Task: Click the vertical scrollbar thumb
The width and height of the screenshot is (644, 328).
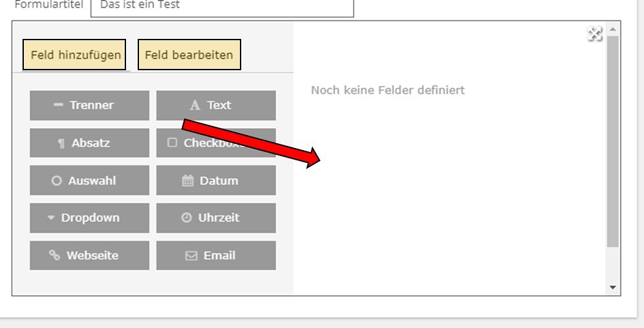Action: click(613, 136)
